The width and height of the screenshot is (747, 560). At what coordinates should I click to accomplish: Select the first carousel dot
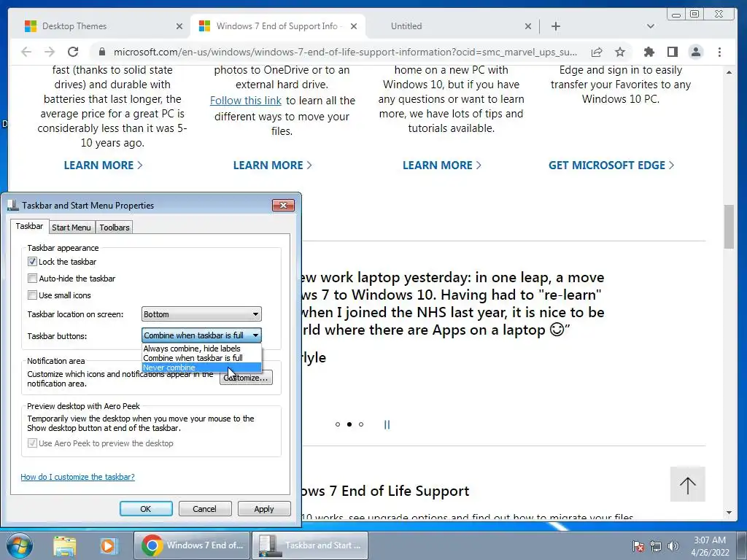(x=338, y=424)
